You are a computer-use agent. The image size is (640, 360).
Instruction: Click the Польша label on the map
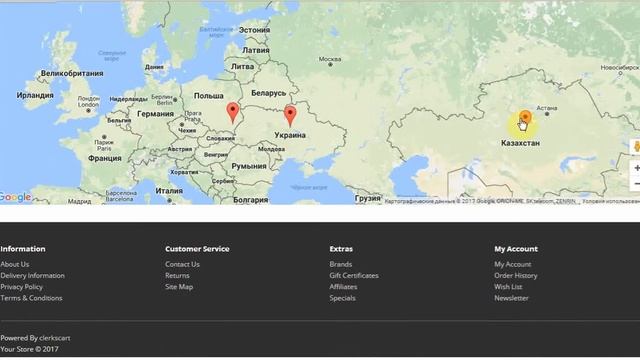tap(209, 96)
